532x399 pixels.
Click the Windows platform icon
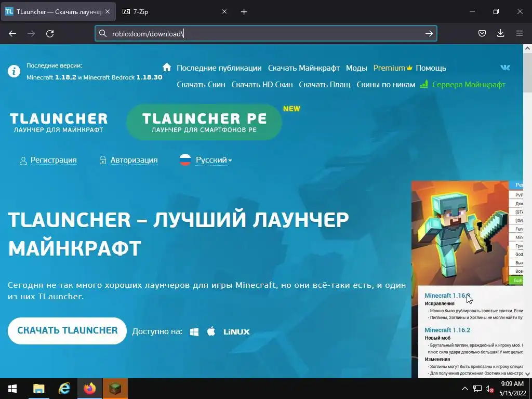[x=194, y=332]
